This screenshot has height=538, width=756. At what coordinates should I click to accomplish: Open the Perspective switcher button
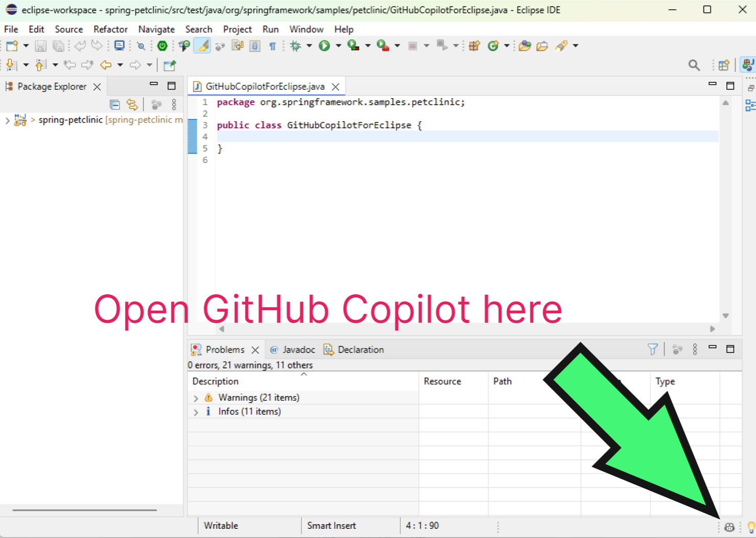724,65
